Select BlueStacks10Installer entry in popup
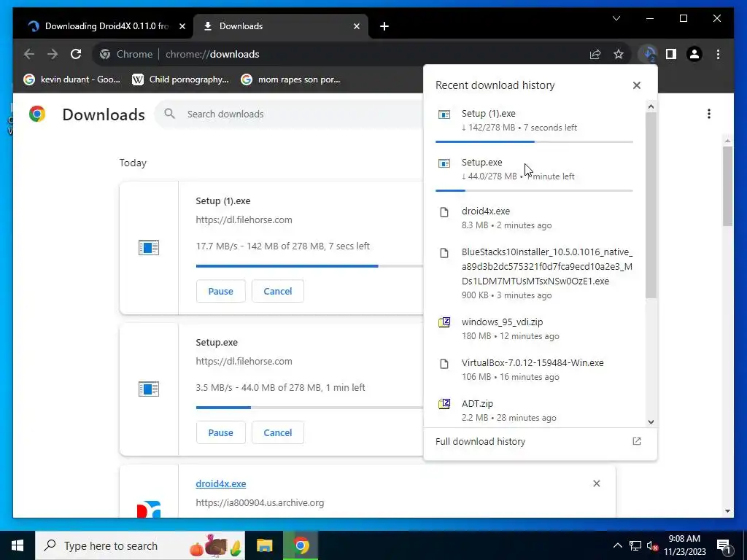The image size is (747, 560). coord(534,273)
